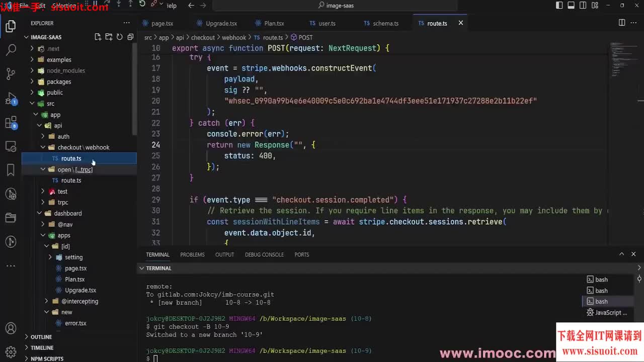Viewport: 644px width, 362px height.
Task: Create a new folder in IMAGE-SAAS
Action: [x=109, y=37]
